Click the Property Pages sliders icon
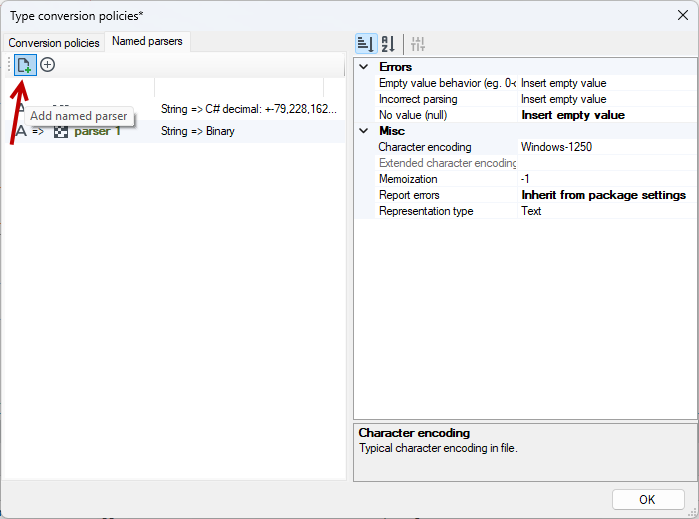The width and height of the screenshot is (699, 519). pyautogui.click(x=418, y=44)
